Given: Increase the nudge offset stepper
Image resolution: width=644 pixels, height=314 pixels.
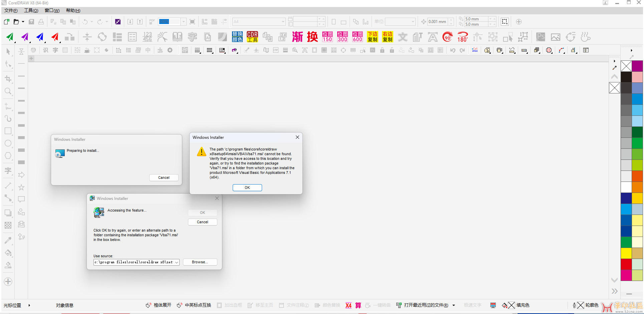Looking at the screenshot, I should tap(451, 20).
